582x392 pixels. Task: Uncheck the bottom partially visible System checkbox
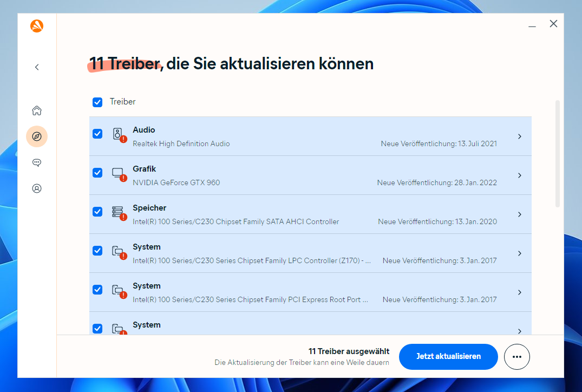[97, 329]
